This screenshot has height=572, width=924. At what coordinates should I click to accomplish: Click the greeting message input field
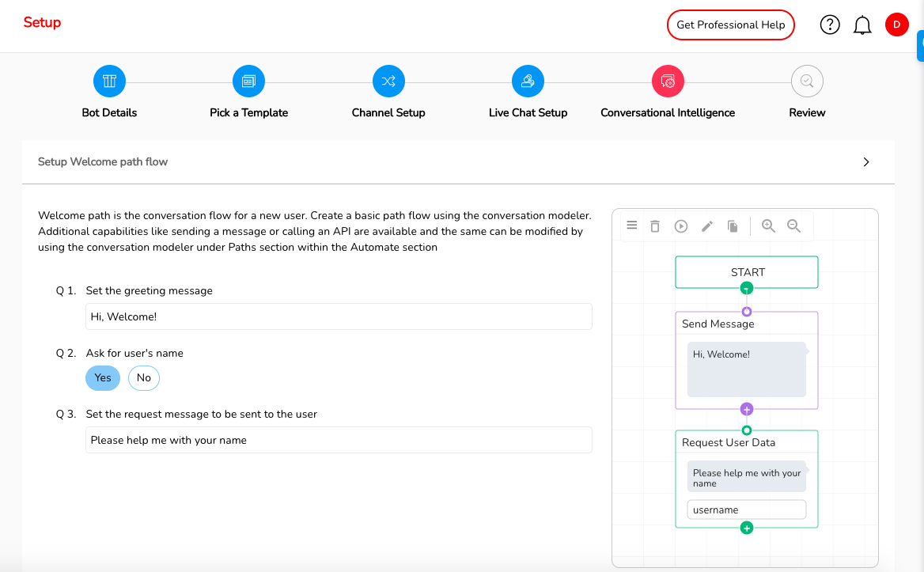click(339, 316)
